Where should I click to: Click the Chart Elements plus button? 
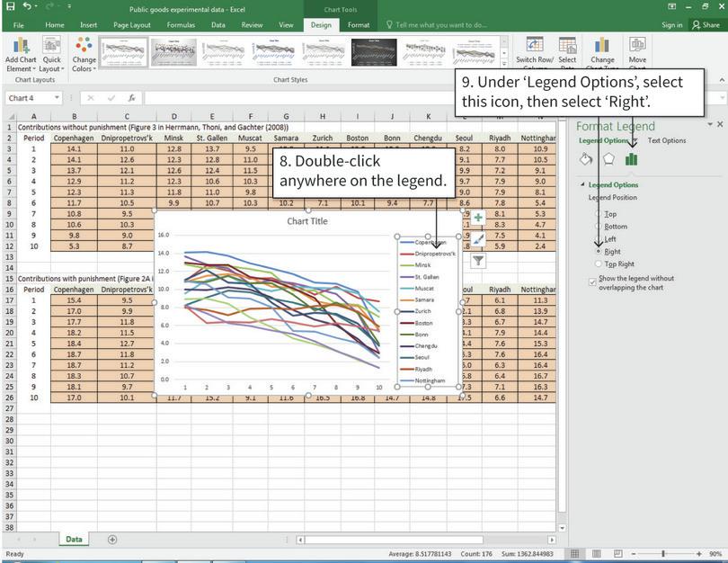point(478,218)
